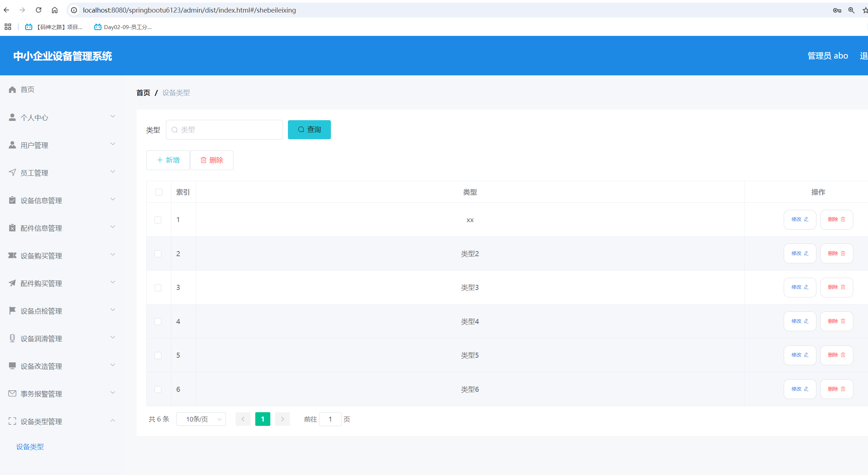
Task: Click the 首页 house icon in sidebar
Action: pyautogui.click(x=12, y=89)
